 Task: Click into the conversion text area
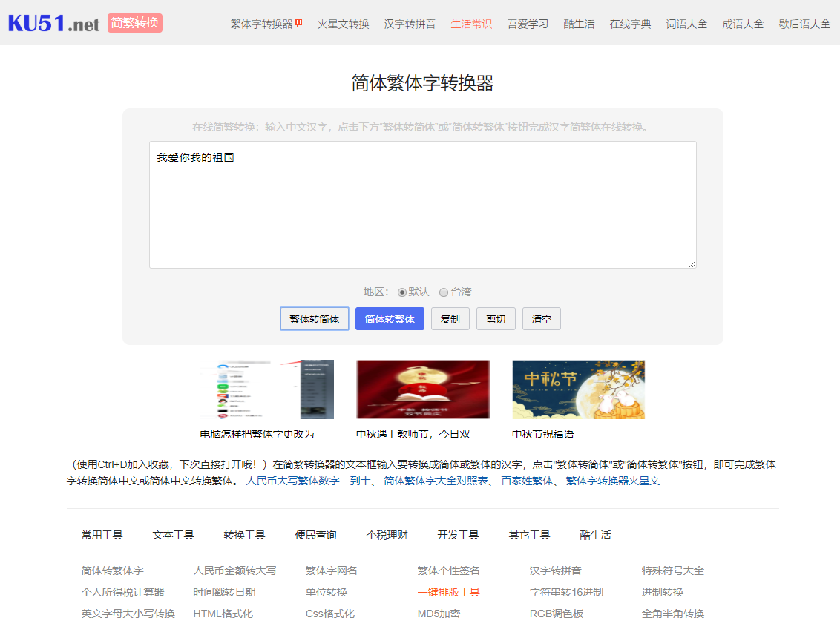pyautogui.click(x=423, y=205)
